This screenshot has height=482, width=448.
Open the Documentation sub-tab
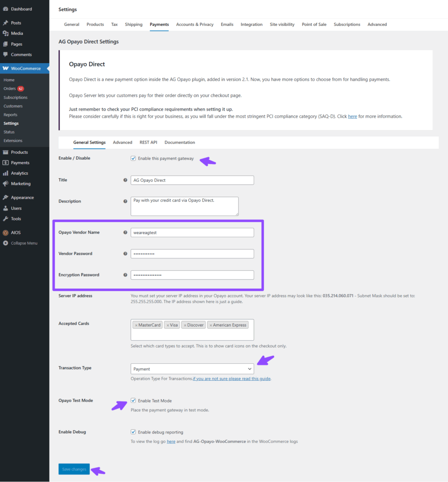click(x=179, y=142)
